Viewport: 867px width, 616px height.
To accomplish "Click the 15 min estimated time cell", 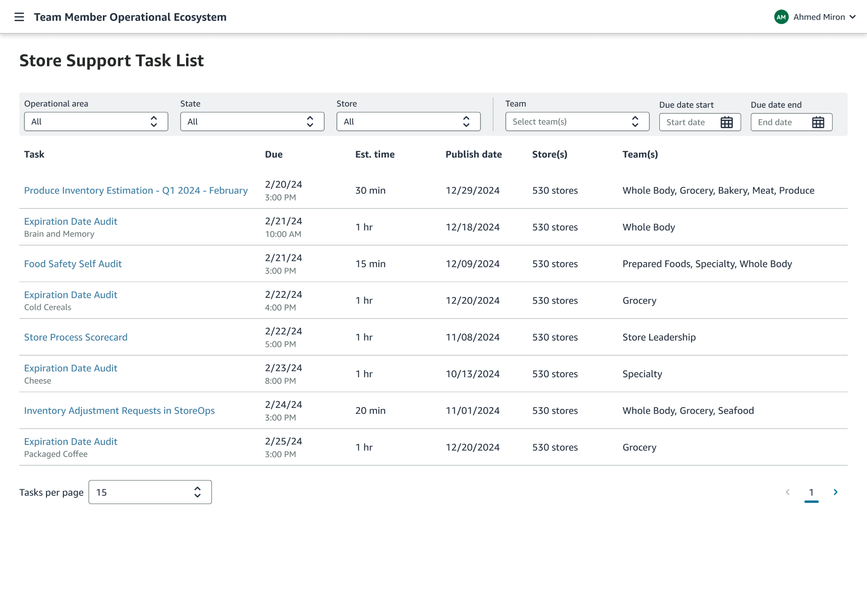I will point(370,264).
